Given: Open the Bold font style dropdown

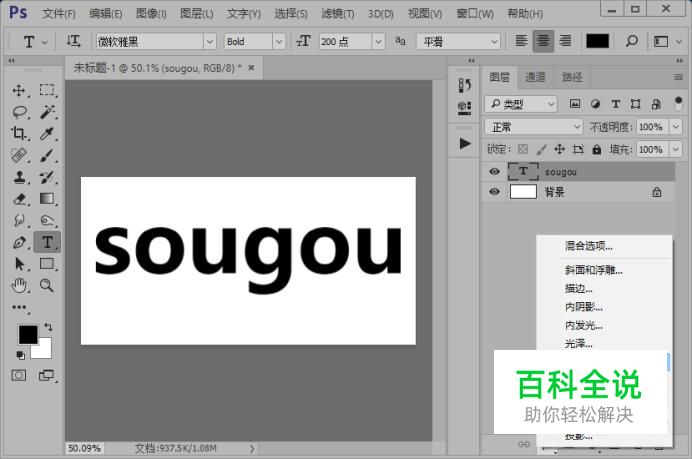Looking at the screenshot, I should 278,41.
